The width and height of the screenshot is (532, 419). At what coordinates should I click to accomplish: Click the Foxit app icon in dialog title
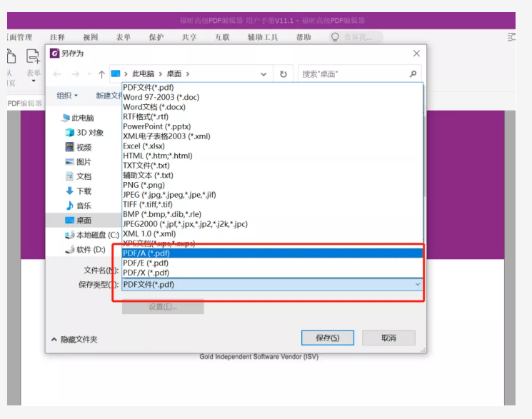click(54, 54)
